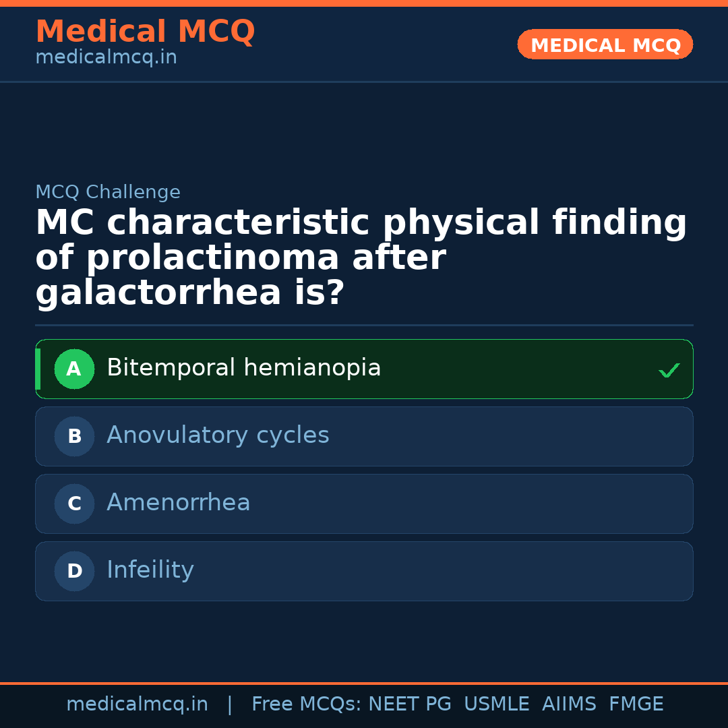Viewport: 728px width, 728px height.
Task: Pick the Amenorrhea answer text
Action: [178, 503]
